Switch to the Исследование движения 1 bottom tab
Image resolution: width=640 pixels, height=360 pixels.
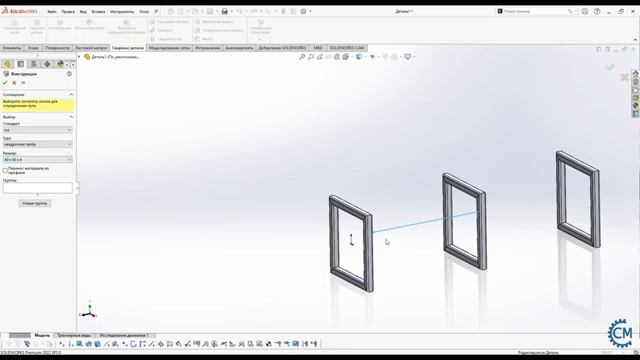coord(123,336)
